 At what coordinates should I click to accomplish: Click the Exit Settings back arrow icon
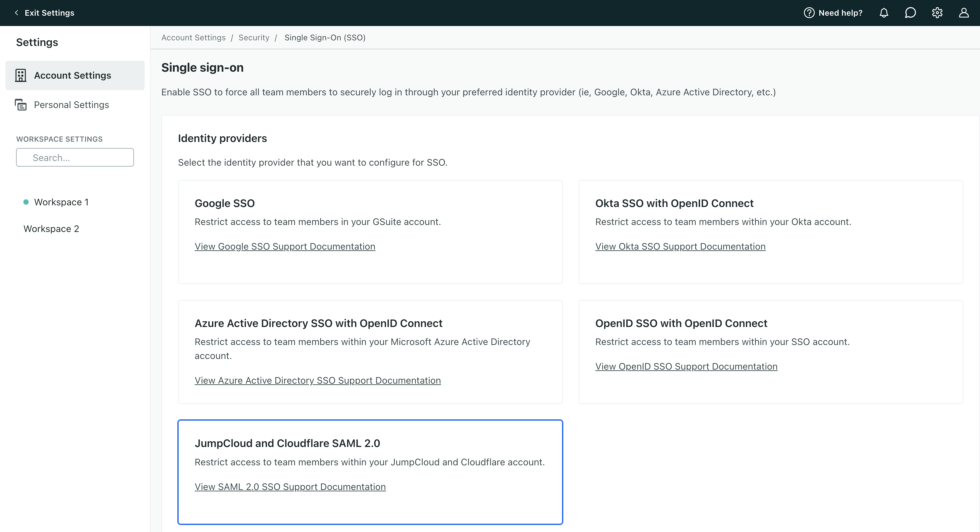pyautogui.click(x=16, y=12)
